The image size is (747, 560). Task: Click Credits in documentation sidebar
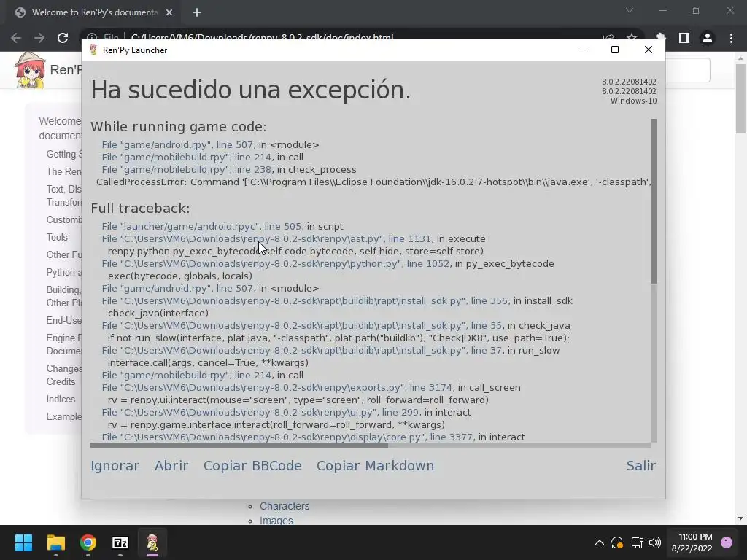pyautogui.click(x=61, y=381)
